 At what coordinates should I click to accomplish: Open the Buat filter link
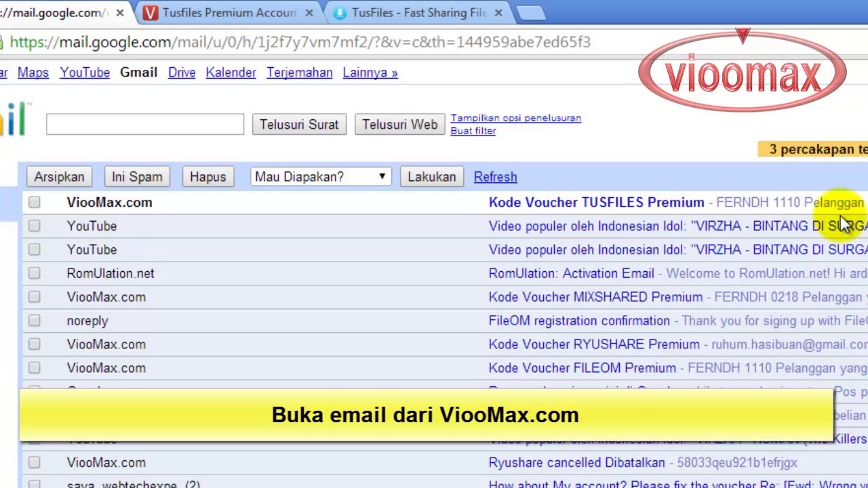pos(473,131)
